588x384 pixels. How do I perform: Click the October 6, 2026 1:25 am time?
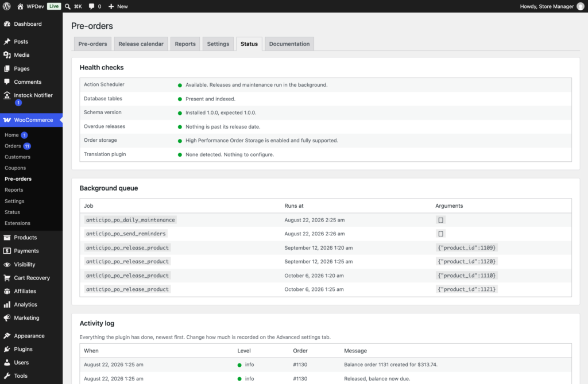[x=314, y=289]
